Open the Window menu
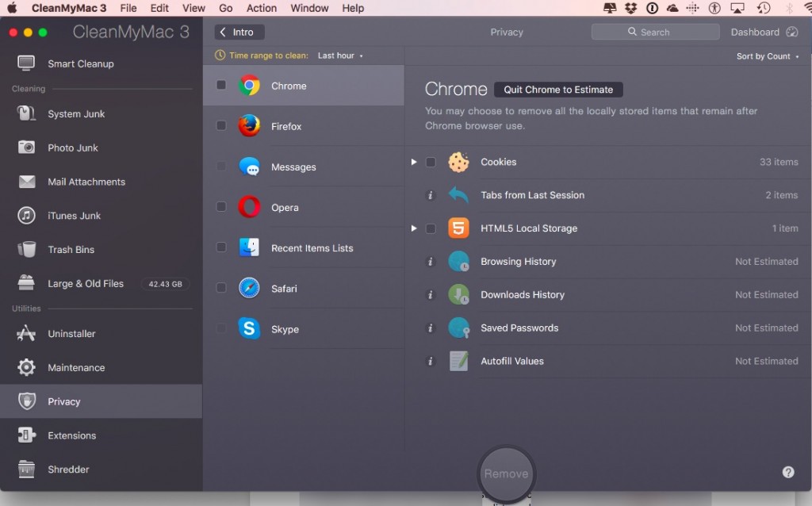Image resolution: width=812 pixels, height=506 pixels. point(310,8)
